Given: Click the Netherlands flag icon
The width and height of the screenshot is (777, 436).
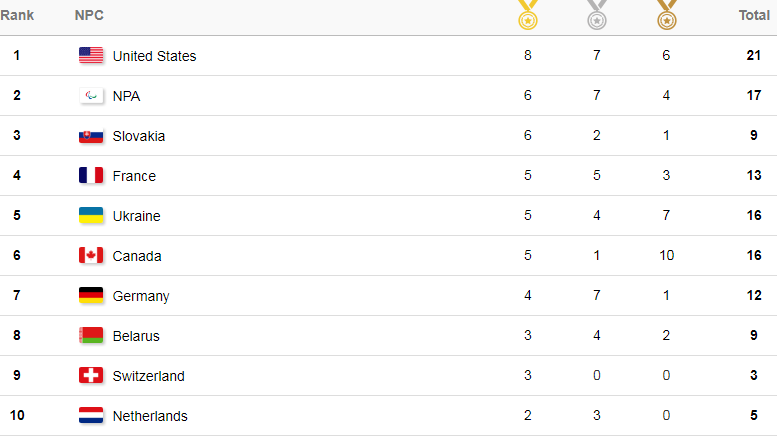Looking at the screenshot, I should pyautogui.click(x=91, y=415).
